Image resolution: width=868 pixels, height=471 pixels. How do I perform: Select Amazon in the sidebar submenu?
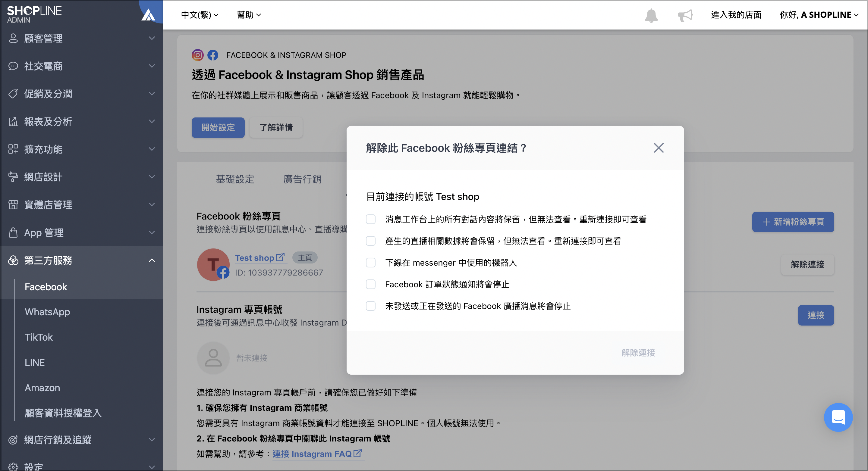pyautogui.click(x=42, y=388)
